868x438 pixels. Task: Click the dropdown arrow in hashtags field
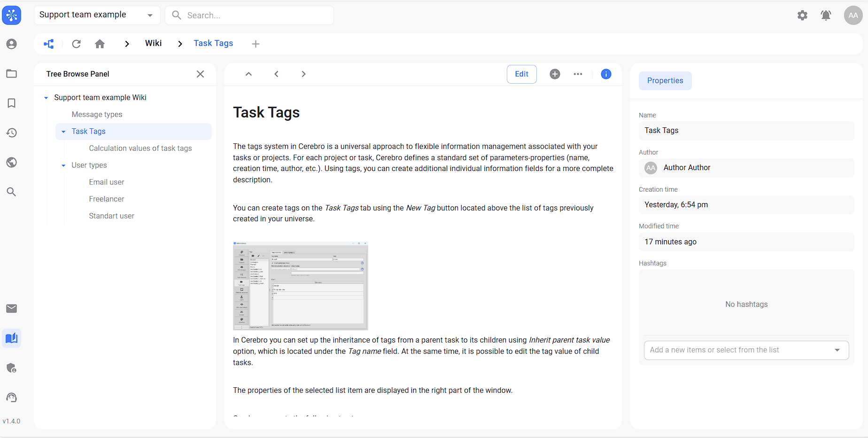pos(837,350)
